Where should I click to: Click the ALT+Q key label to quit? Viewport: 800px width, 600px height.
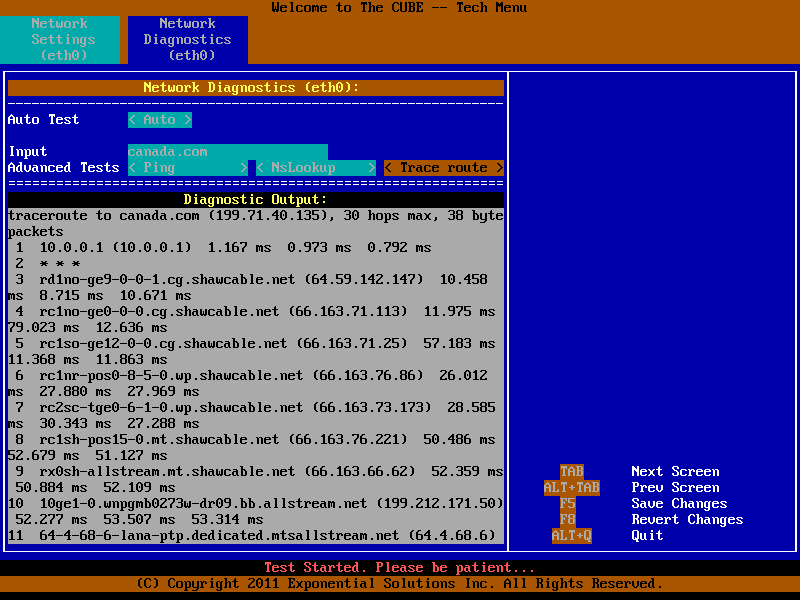[x=571, y=536]
